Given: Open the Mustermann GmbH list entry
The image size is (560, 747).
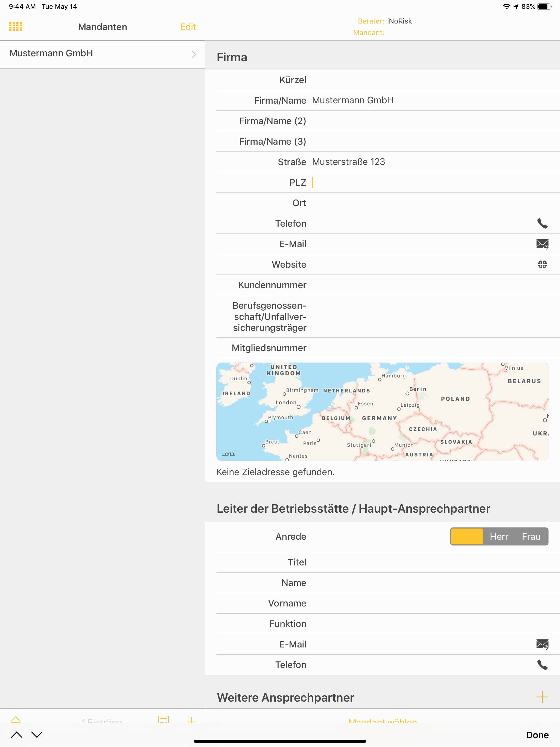Looking at the screenshot, I should (x=102, y=54).
